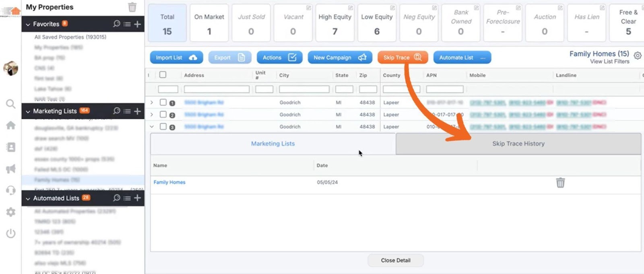The height and width of the screenshot is (274, 644).
Task: Click the headset support icon
Action: tap(11, 190)
